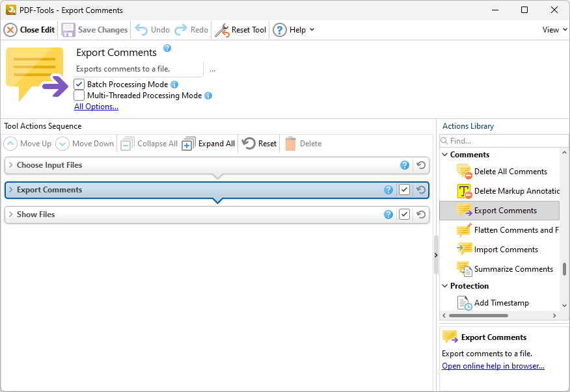Click the Reset Tool icon
Image resolution: width=570 pixels, height=392 pixels.
click(223, 29)
